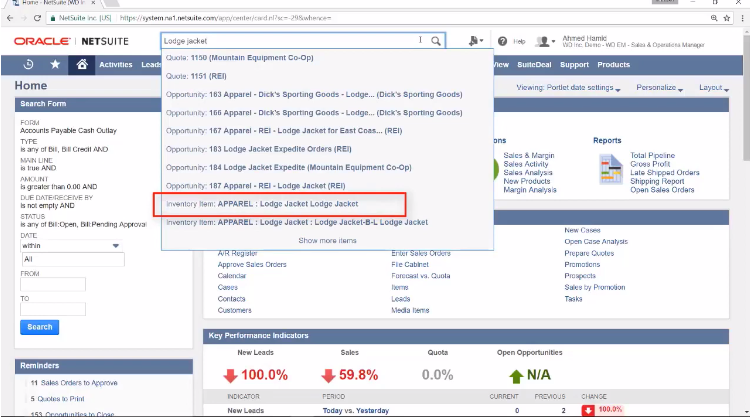Open the SuiteDeal menu

534,65
